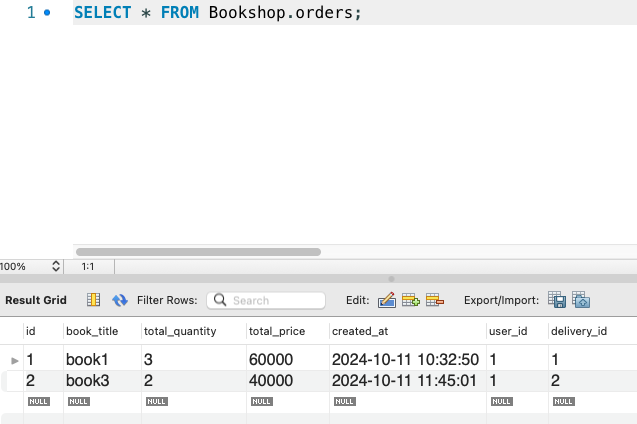This screenshot has height=424, width=637.
Task: Click the 1:1 cursor position indicator
Action: tap(88, 266)
